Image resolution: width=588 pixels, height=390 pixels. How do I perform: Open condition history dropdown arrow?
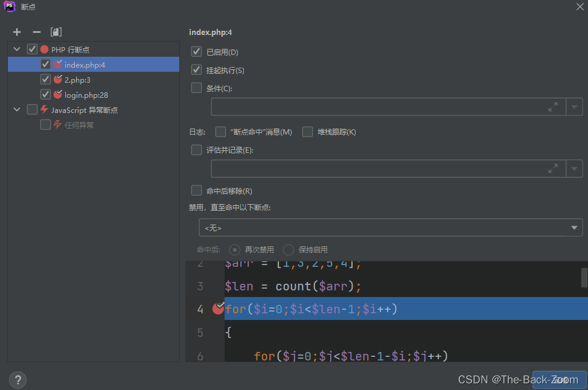574,107
